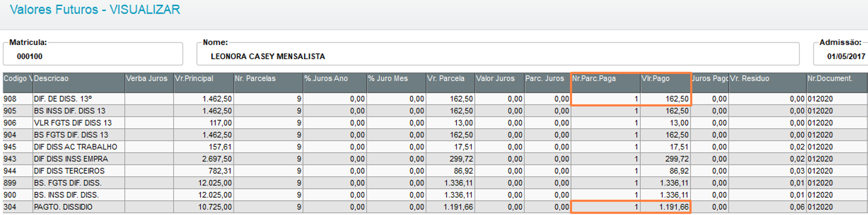The image size is (868, 215).
Task: Click the Matricula field showing 000100
Action: tap(93, 54)
